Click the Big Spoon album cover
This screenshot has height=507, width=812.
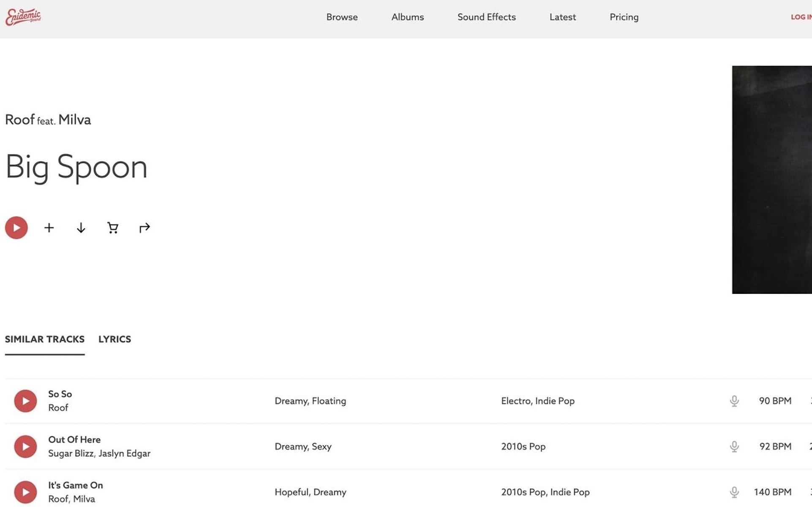tap(771, 180)
